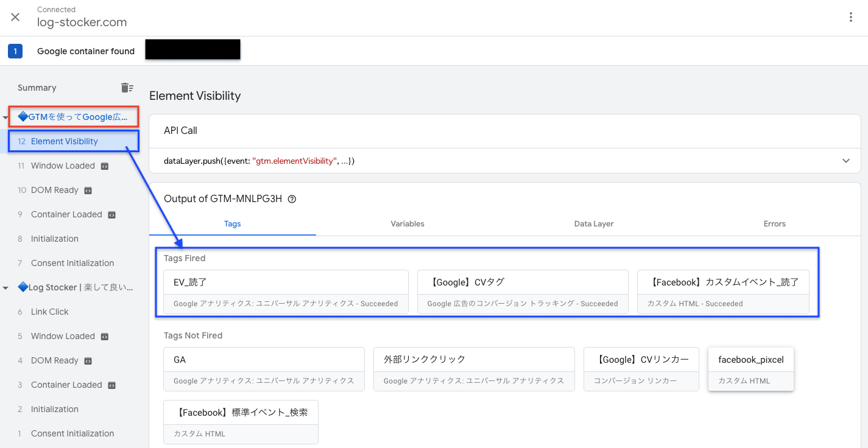The width and height of the screenshot is (868, 448).
Task: Click the Element Visibility main heading
Action: point(195,96)
